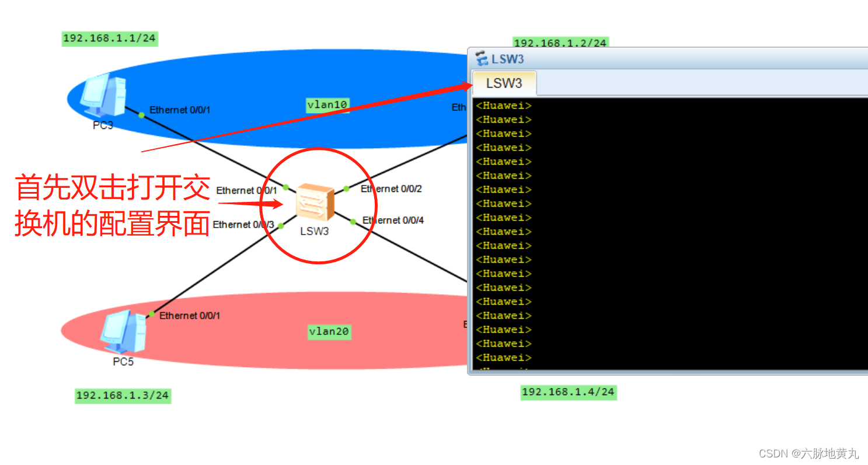Click PC5's Ethernet 0/0/1 port label
Image resolution: width=868 pixels, height=465 pixels.
pos(190,316)
